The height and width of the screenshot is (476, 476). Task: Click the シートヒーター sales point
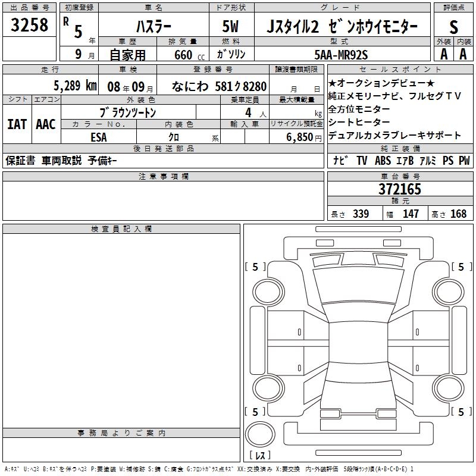[x=359, y=122]
